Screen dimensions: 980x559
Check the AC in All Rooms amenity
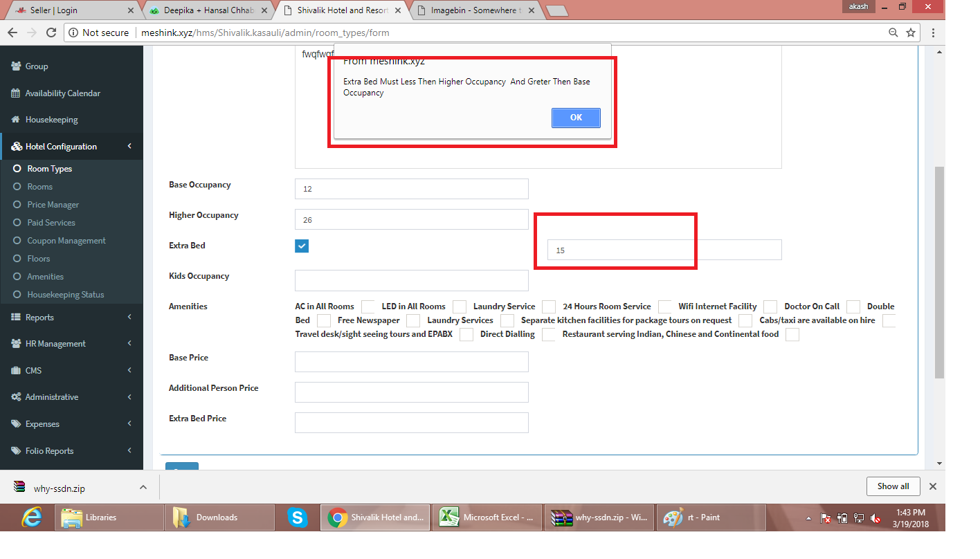tap(368, 306)
